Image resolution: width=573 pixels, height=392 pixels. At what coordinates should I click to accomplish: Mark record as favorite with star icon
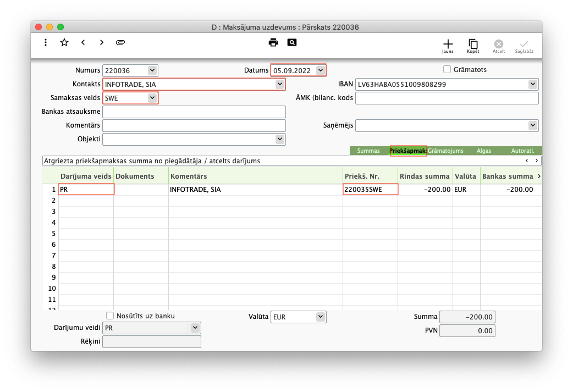[x=64, y=42]
